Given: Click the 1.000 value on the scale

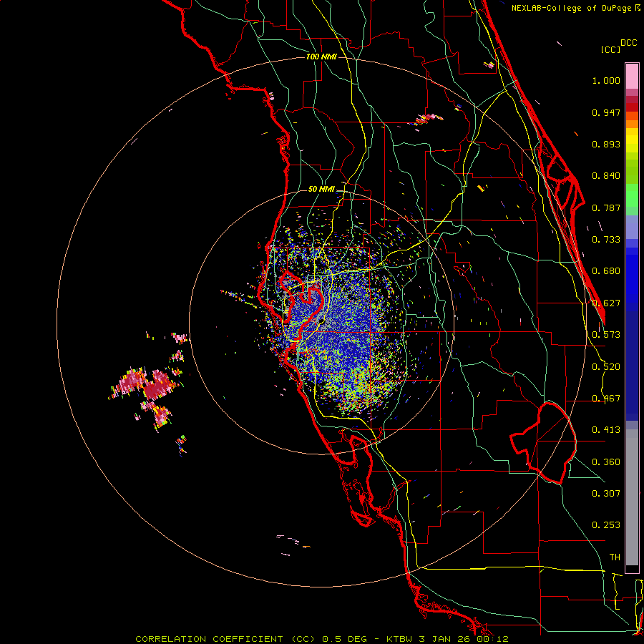Looking at the screenshot, I should tap(606, 81).
